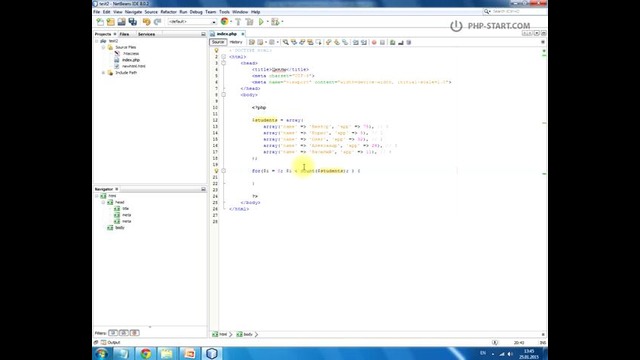
Task: Toggle the first Navigator filter button
Action: pyautogui.click(x=113, y=333)
